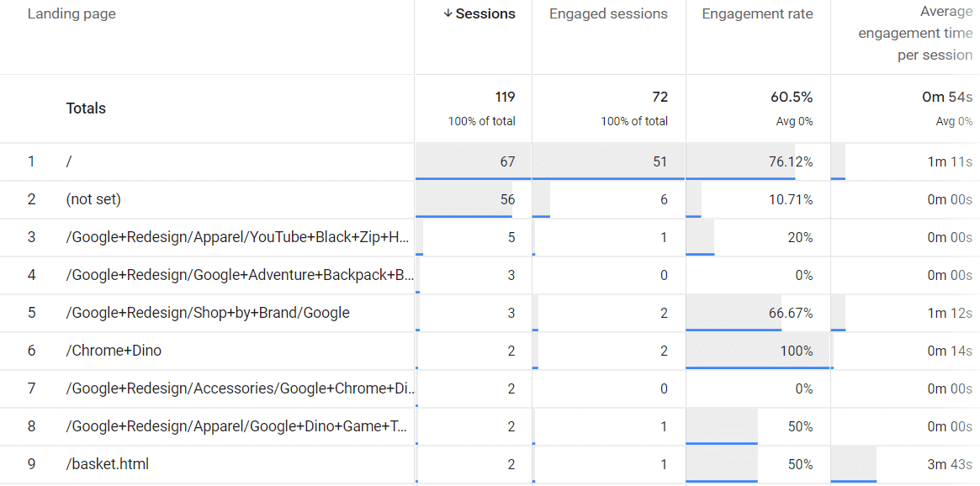Click the Totals row label
Screen dimensions: 980x486
[84, 108]
